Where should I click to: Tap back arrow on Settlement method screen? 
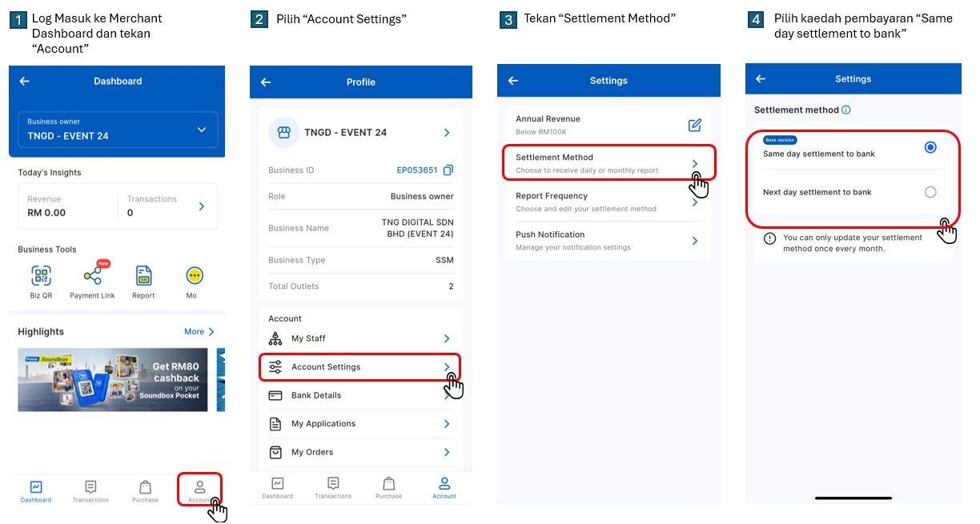[761, 79]
